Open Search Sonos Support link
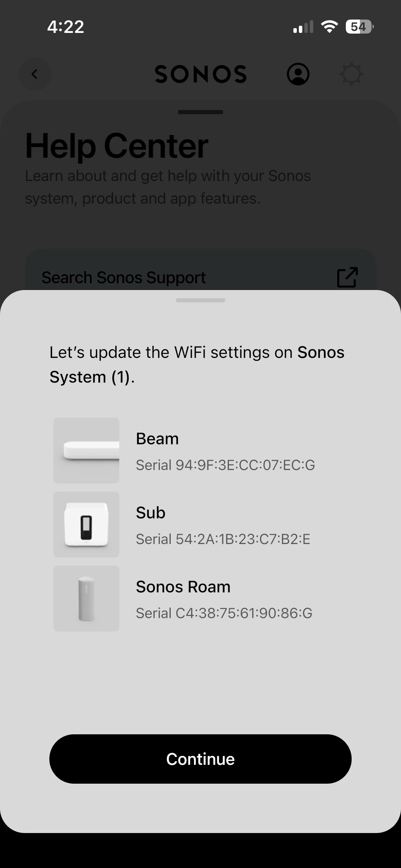The image size is (401, 868). [124, 277]
